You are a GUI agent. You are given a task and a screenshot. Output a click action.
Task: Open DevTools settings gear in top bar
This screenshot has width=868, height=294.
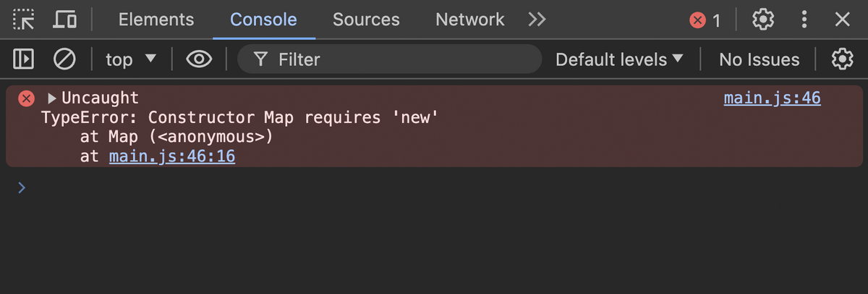[x=763, y=20]
